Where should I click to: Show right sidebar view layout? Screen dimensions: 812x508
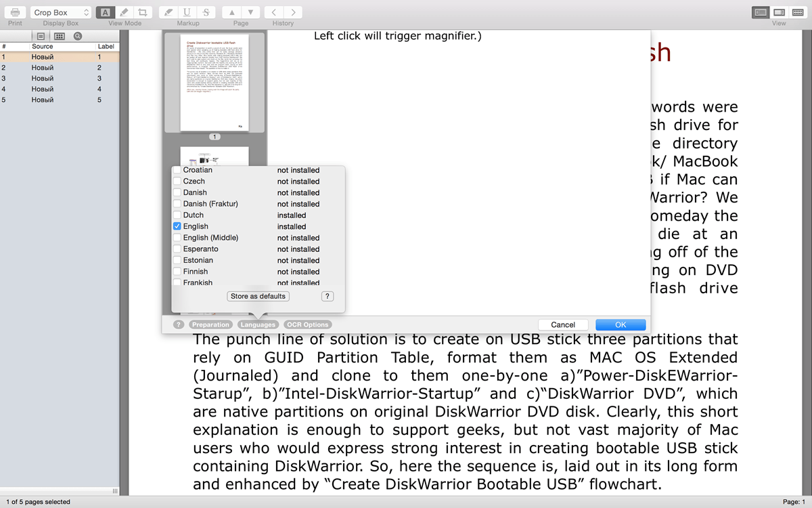point(780,12)
